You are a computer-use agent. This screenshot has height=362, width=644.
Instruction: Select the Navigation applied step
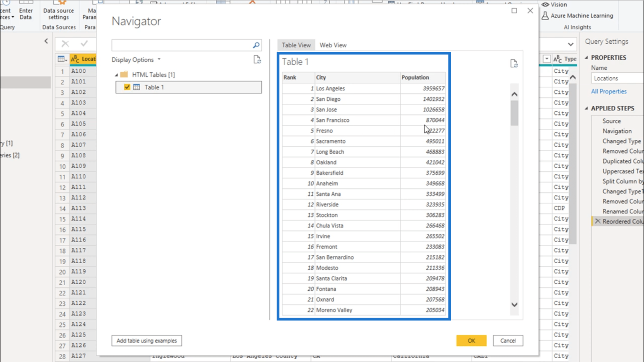[617, 131]
